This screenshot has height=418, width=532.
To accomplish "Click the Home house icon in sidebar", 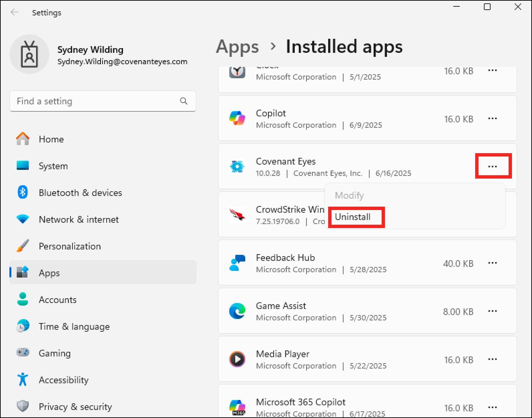I will click(23, 139).
